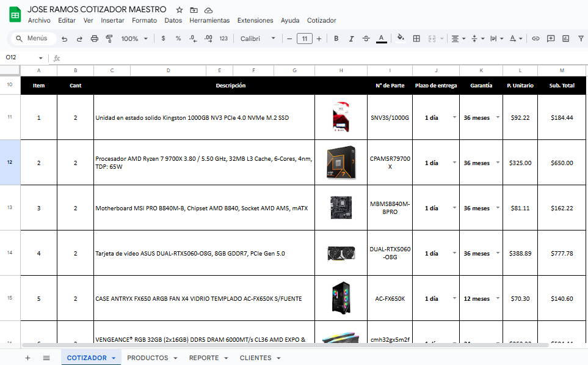This screenshot has height=365, width=588.
Task: Open the cell borders tool
Action: [x=416, y=39]
